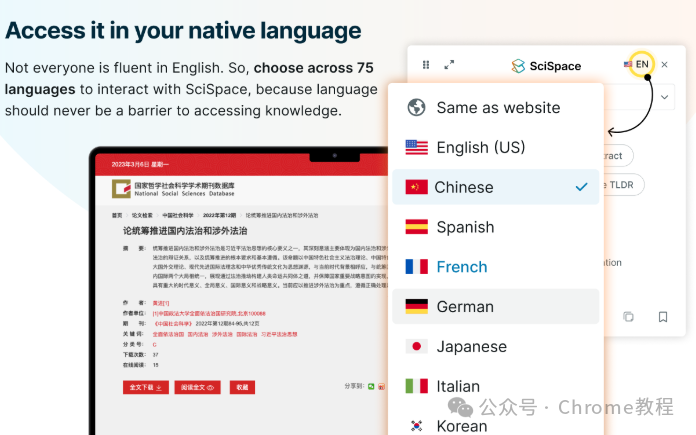Click the red author affiliation link
696x435 pixels.
(209, 313)
